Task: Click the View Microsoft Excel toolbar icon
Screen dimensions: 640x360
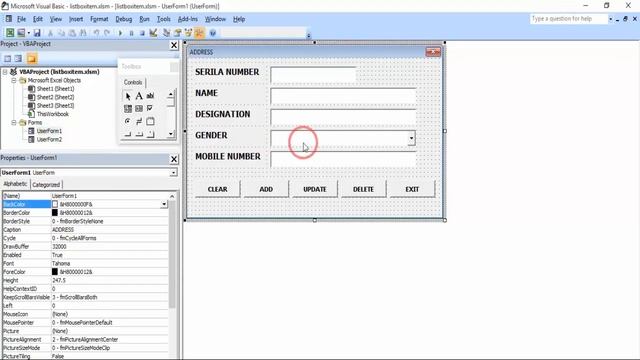Action: pos(10,33)
